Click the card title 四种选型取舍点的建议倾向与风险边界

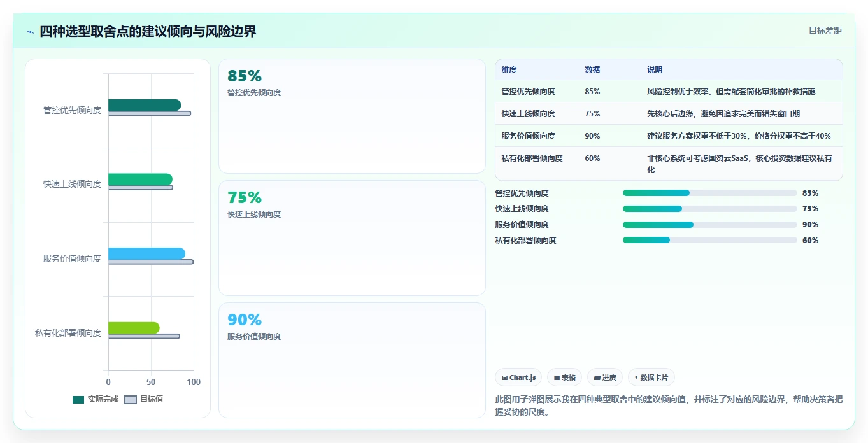(x=148, y=31)
